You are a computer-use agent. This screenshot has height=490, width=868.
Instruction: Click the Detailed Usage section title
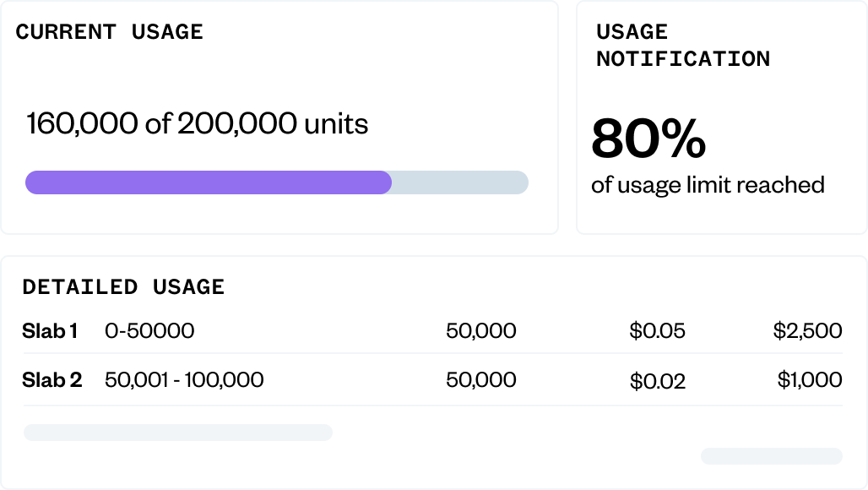(x=123, y=287)
